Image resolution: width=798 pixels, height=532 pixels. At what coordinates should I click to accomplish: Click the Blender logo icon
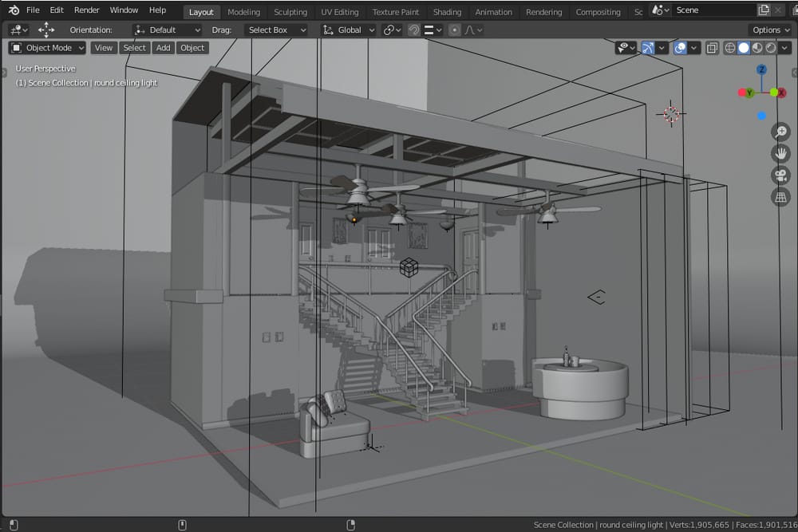14,10
